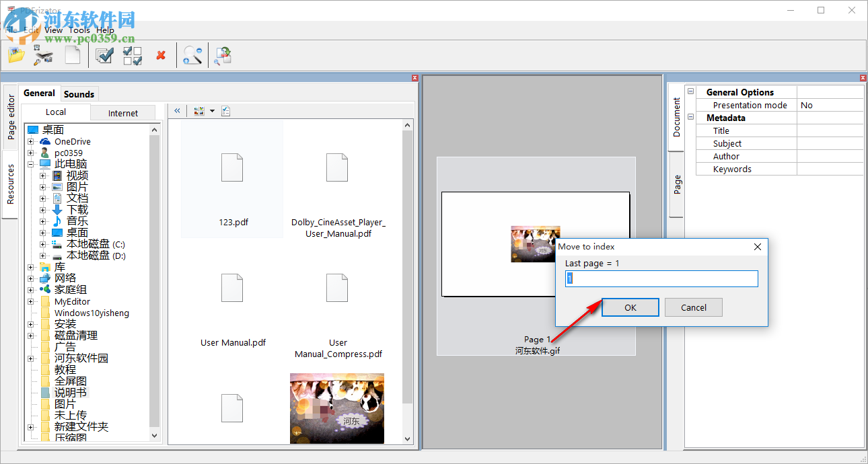Select the Page 1 thumbnail 河东软件.gif
The height and width of the screenshot is (464, 868).
536,256
